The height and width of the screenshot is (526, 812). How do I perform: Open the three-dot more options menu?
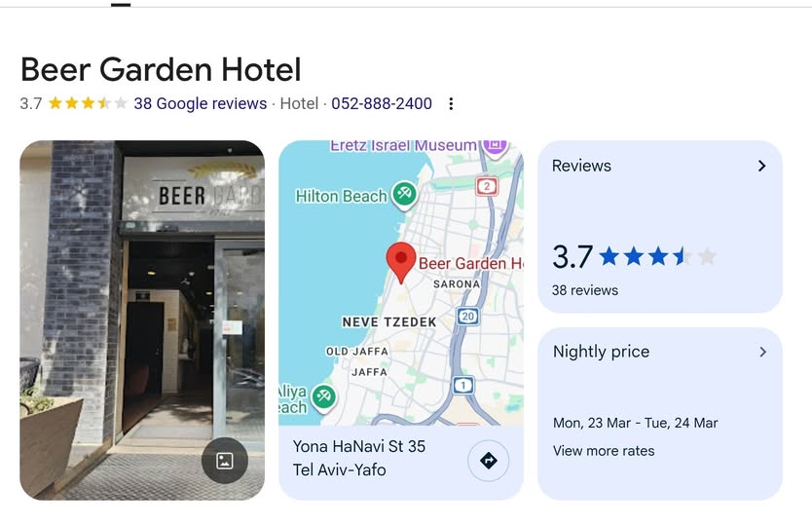click(x=451, y=103)
